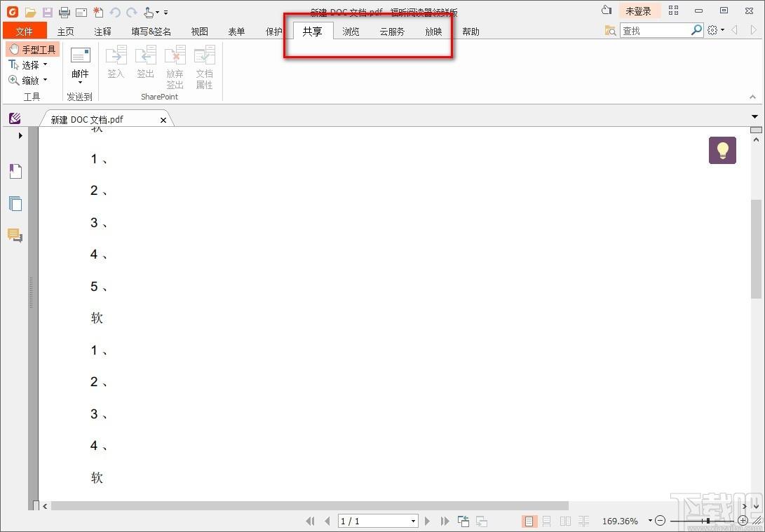This screenshot has width=765, height=532.
Task: Open the 云服务 tab
Action: [x=392, y=32]
